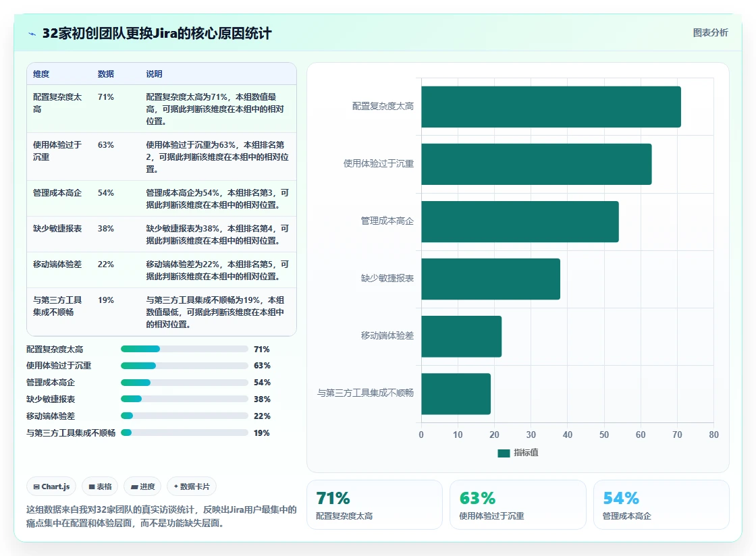Select the Chart.js tag chip
This screenshot has height=556, width=756.
[51, 486]
